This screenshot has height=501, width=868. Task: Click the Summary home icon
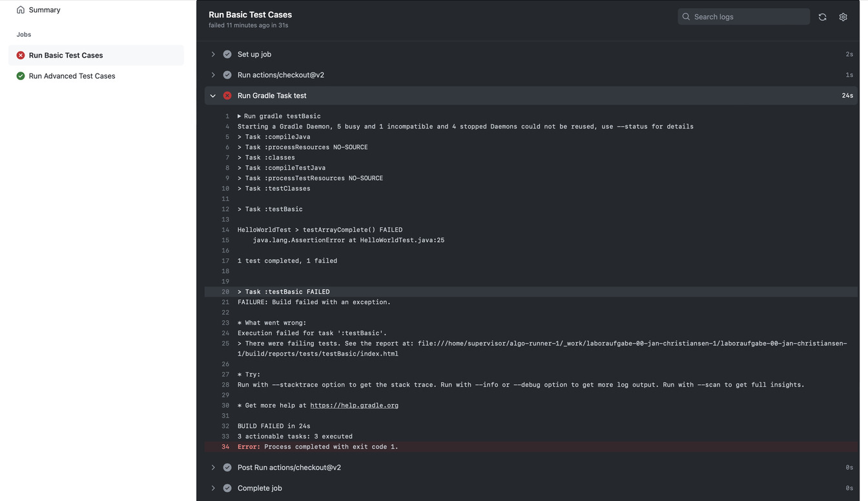21,10
